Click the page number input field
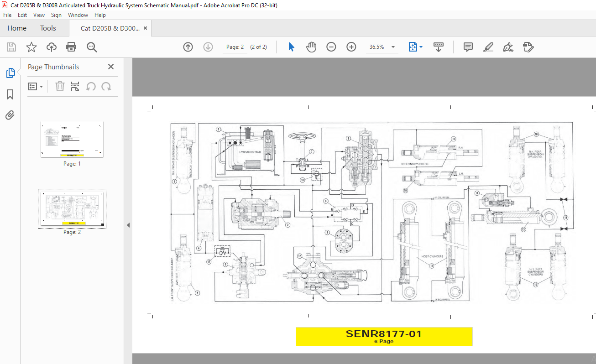 [x=235, y=47]
